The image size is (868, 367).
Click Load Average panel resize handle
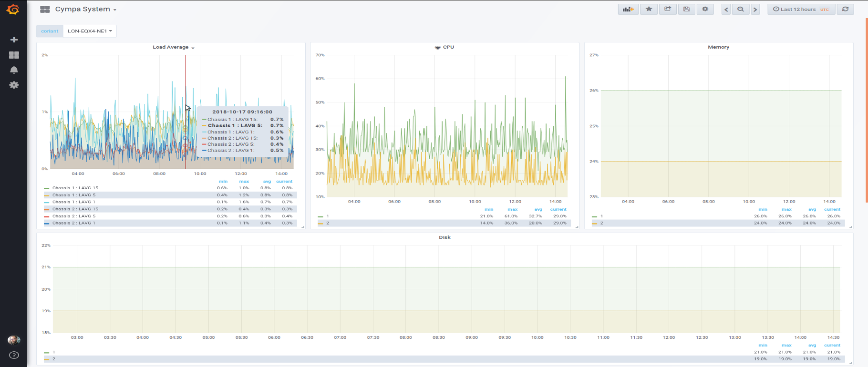point(303,227)
